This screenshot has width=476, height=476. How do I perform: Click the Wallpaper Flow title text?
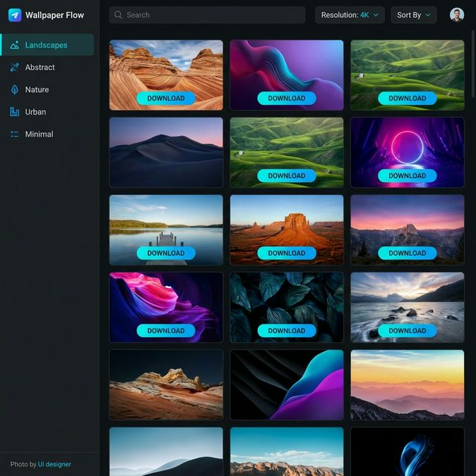[x=54, y=15]
